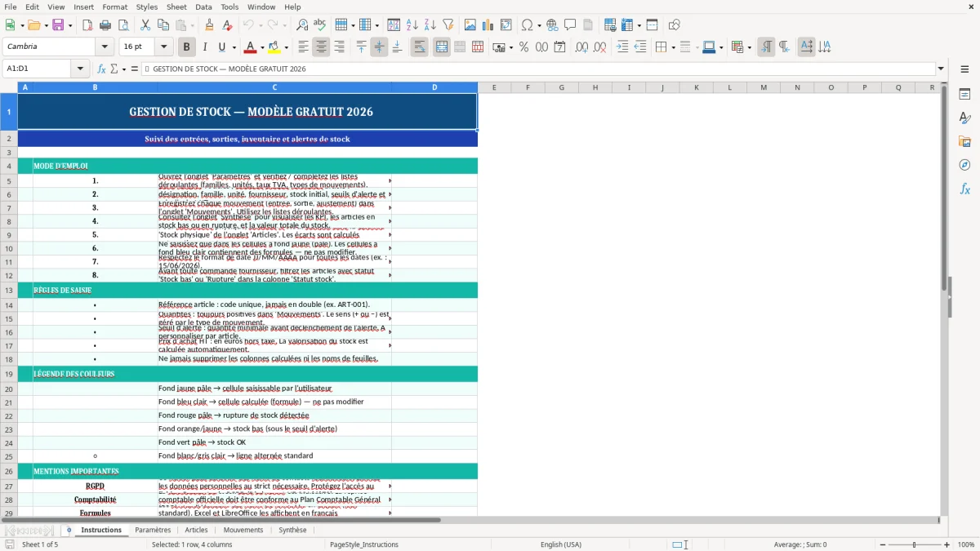The height and width of the screenshot is (551, 980).
Task: Toggle Italic formatting
Action: pyautogui.click(x=204, y=47)
